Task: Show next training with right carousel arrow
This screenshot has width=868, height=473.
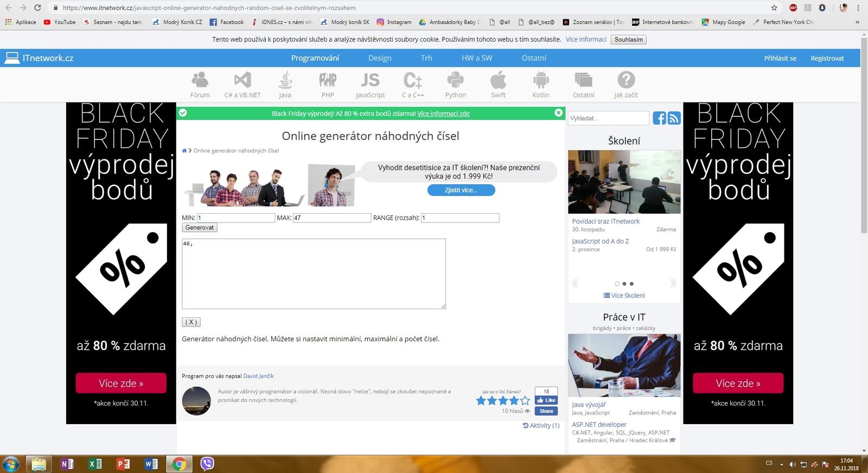Action: point(673,284)
